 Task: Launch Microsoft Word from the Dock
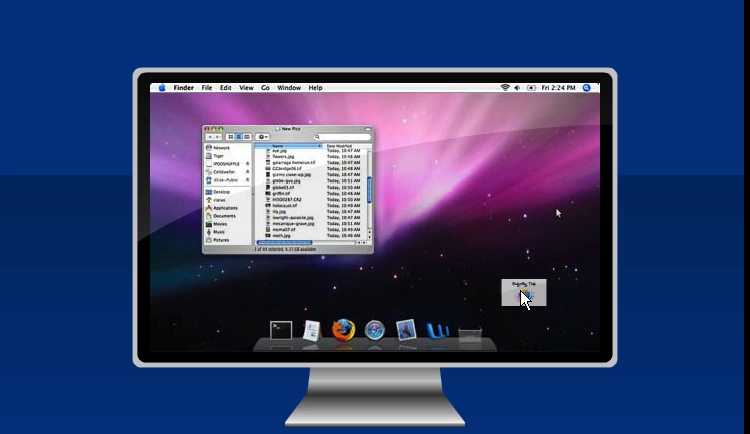click(x=437, y=329)
